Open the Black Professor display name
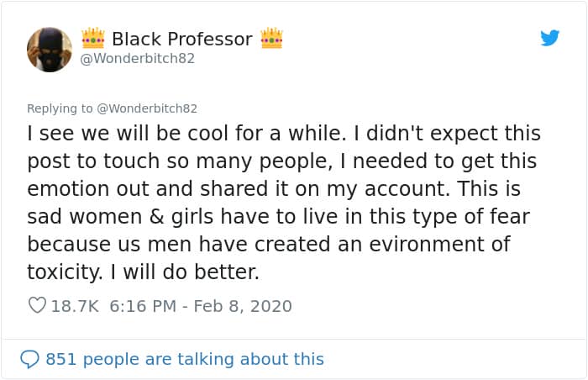 181,39
